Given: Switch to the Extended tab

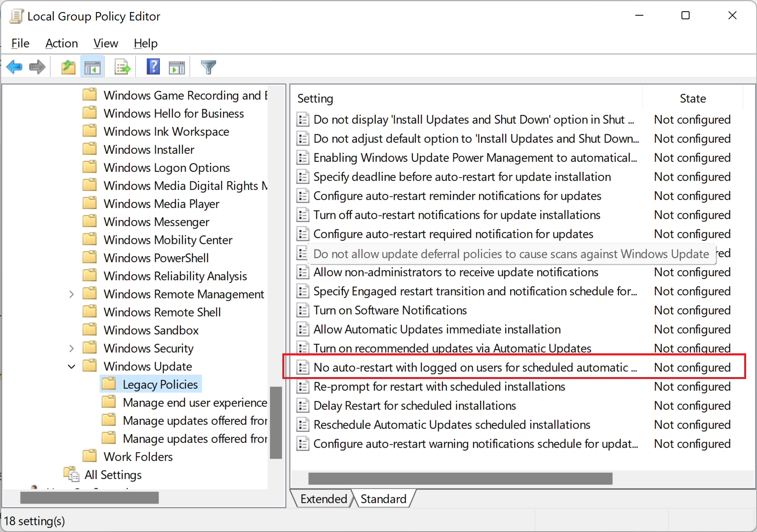Looking at the screenshot, I should pos(323,499).
